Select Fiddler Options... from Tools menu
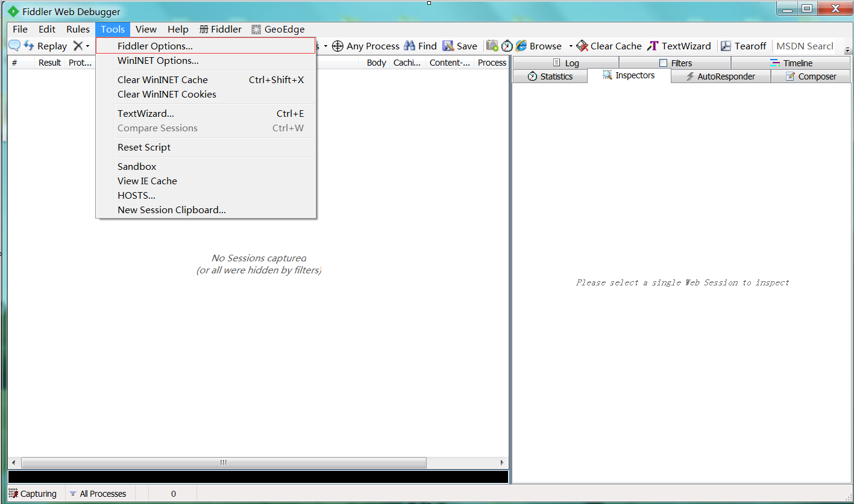This screenshot has width=854, height=504. (x=206, y=46)
